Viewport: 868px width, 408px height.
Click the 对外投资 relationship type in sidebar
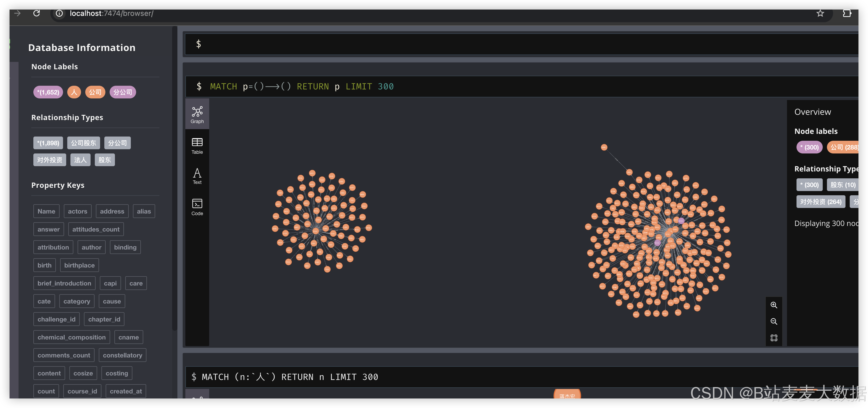(x=50, y=160)
